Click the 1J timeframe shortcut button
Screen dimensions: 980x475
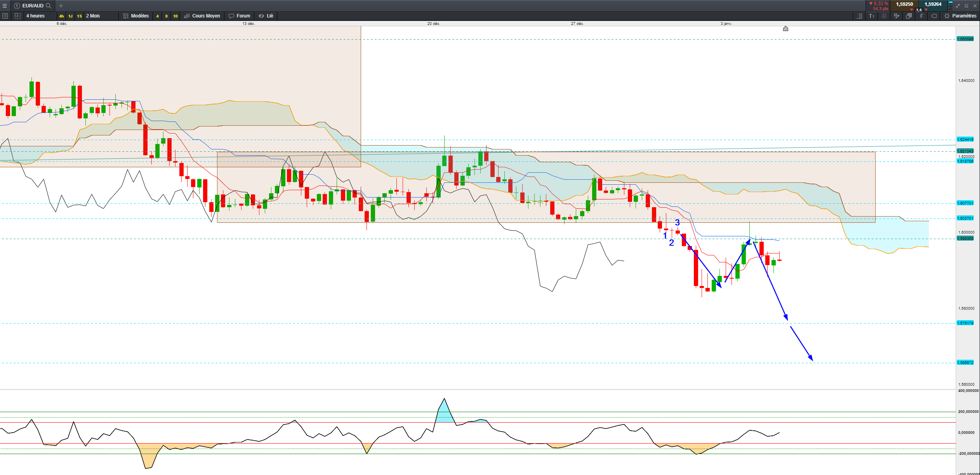[70, 16]
